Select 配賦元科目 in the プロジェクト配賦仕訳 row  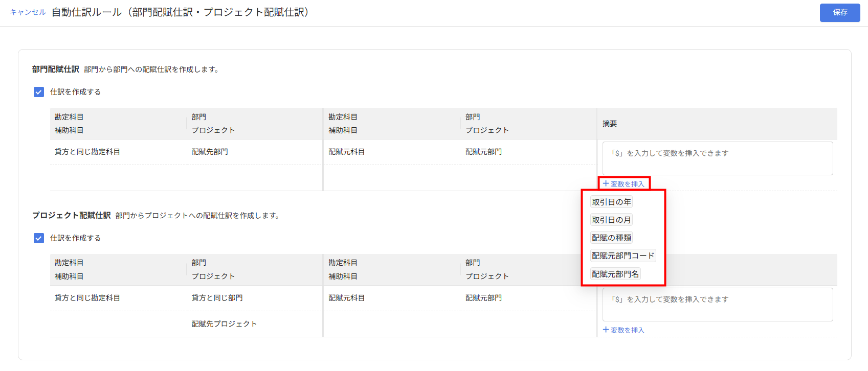pos(346,298)
